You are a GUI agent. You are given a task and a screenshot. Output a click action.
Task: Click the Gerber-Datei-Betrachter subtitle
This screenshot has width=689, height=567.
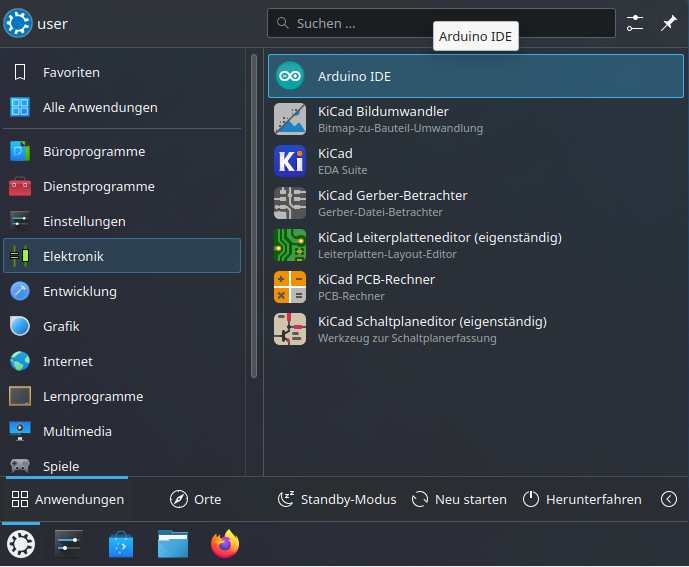(x=380, y=212)
